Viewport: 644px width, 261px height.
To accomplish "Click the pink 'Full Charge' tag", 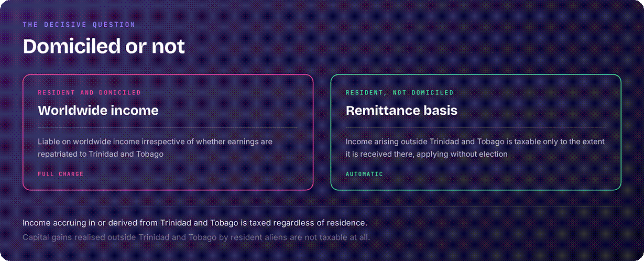I will click(60, 174).
